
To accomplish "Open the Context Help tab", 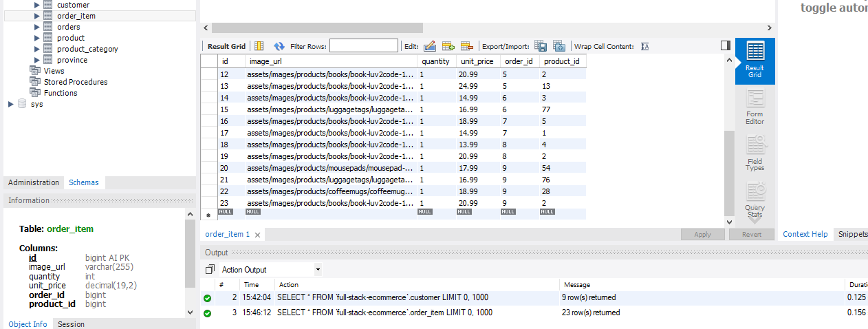I will click(x=805, y=234).
